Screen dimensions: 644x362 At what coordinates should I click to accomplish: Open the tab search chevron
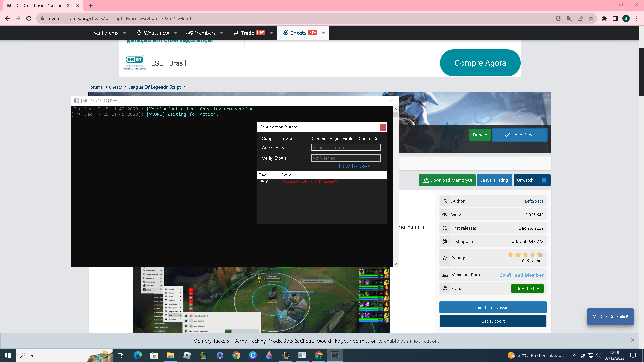click(x=590, y=5)
